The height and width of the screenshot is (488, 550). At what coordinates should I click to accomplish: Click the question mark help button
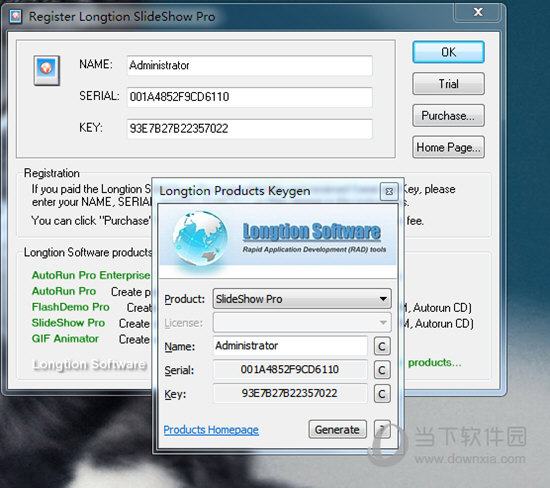pos(382,429)
